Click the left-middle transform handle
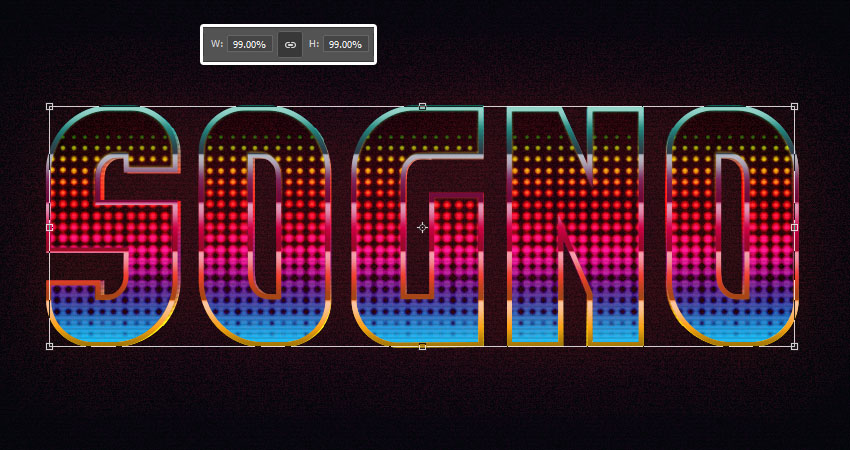The height and width of the screenshot is (450, 850). (x=49, y=227)
